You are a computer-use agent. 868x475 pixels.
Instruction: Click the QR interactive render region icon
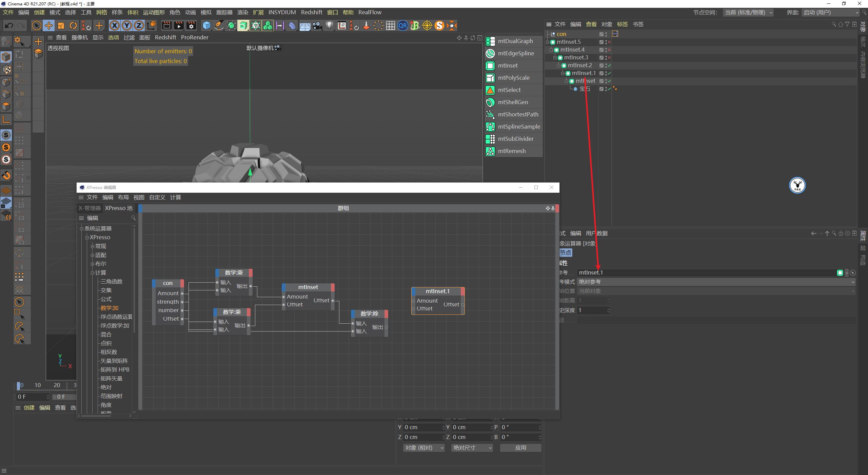tap(402, 25)
